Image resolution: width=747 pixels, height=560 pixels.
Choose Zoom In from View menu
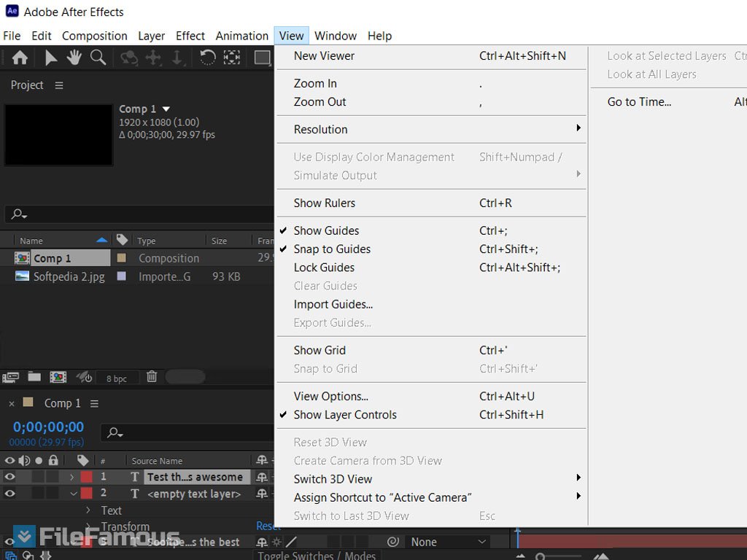pos(431,84)
